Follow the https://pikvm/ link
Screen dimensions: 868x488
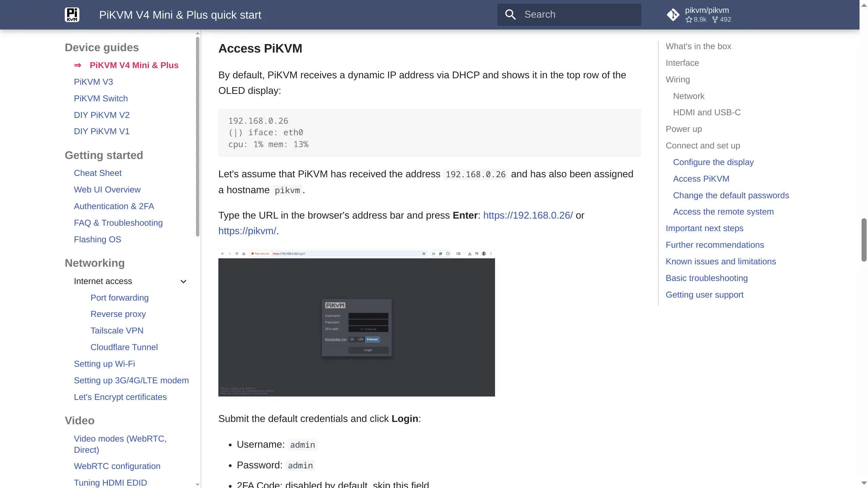pos(247,231)
